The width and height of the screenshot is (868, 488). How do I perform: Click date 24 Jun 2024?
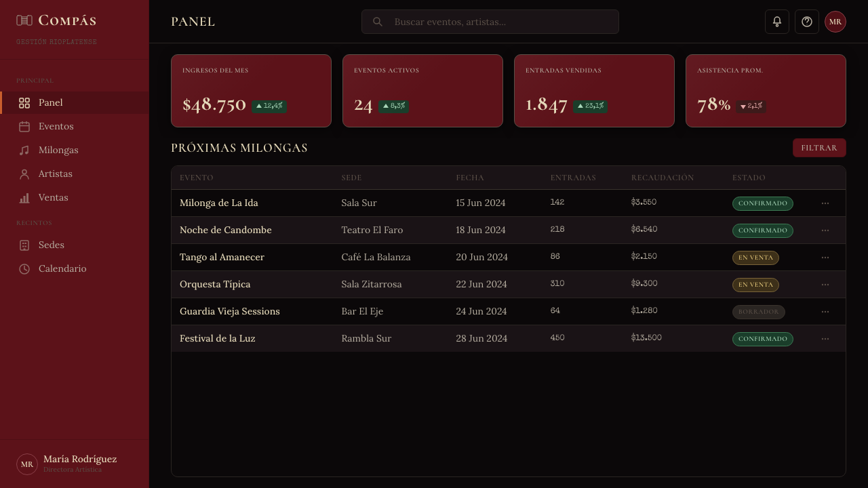tap(481, 312)
